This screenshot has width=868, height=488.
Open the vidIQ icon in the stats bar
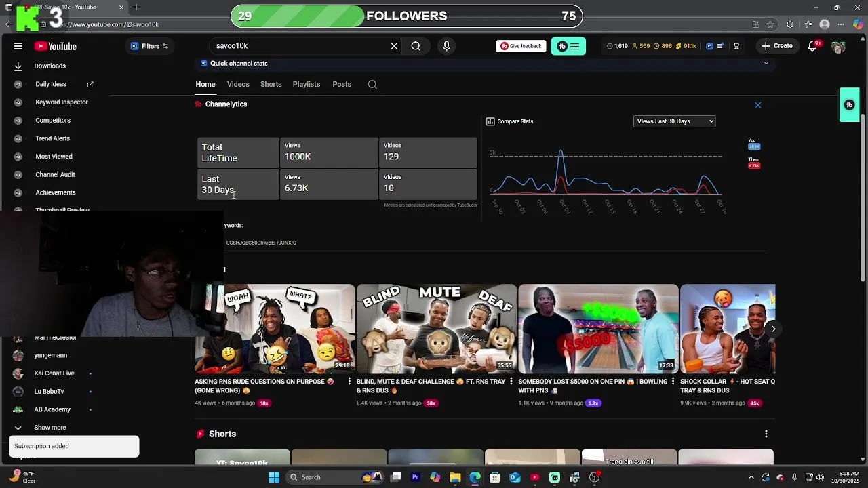click(x=709, y=46)
